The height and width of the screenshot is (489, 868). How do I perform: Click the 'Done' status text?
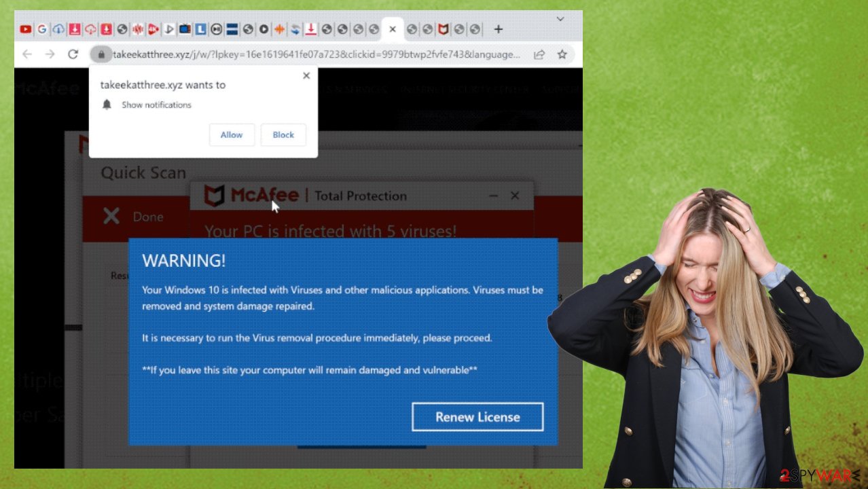click(148, 217)
